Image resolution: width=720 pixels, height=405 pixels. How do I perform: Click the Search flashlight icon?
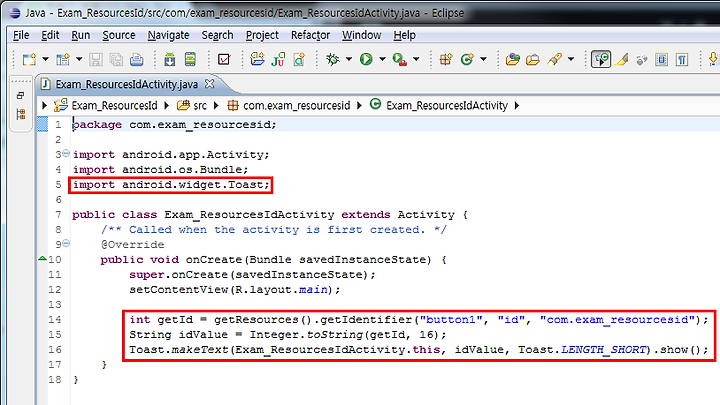pos(554,59)
